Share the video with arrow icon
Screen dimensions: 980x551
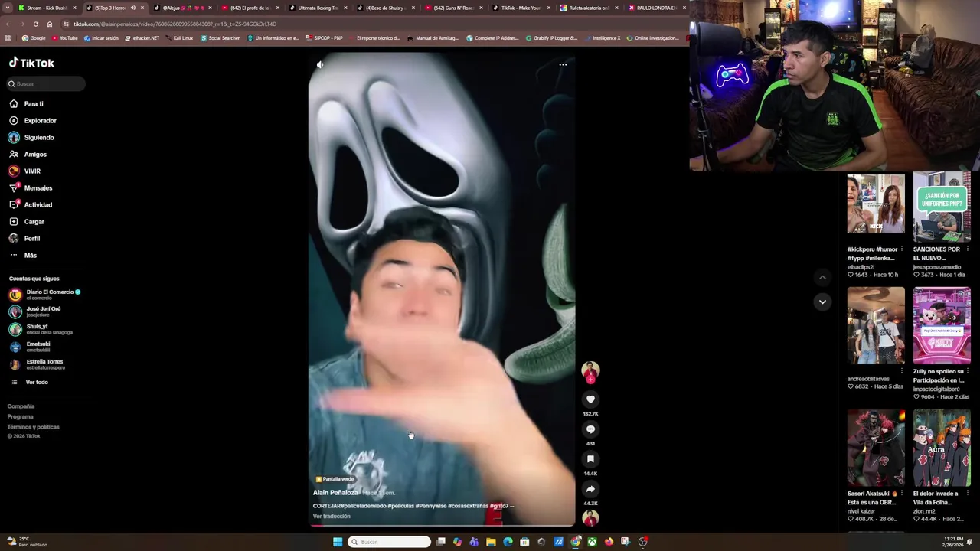[590, 489]
